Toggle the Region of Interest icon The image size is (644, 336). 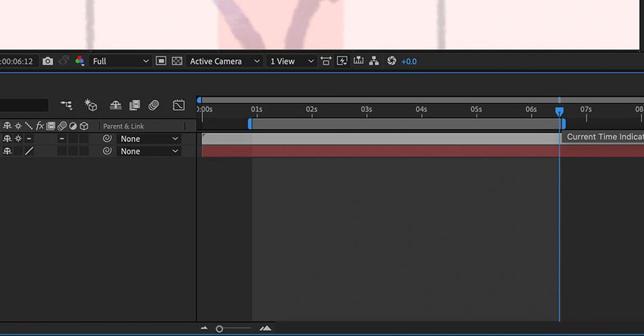click(161, 61)
